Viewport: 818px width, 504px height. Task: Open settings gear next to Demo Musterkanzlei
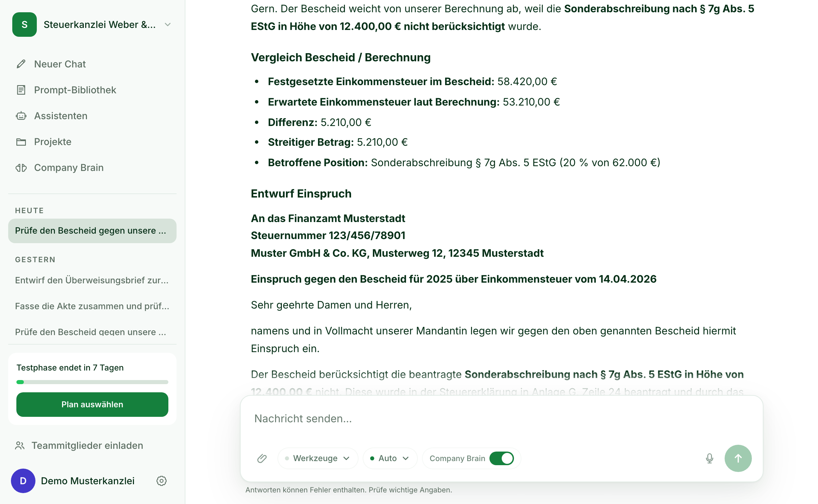click(x=162, y=481)
